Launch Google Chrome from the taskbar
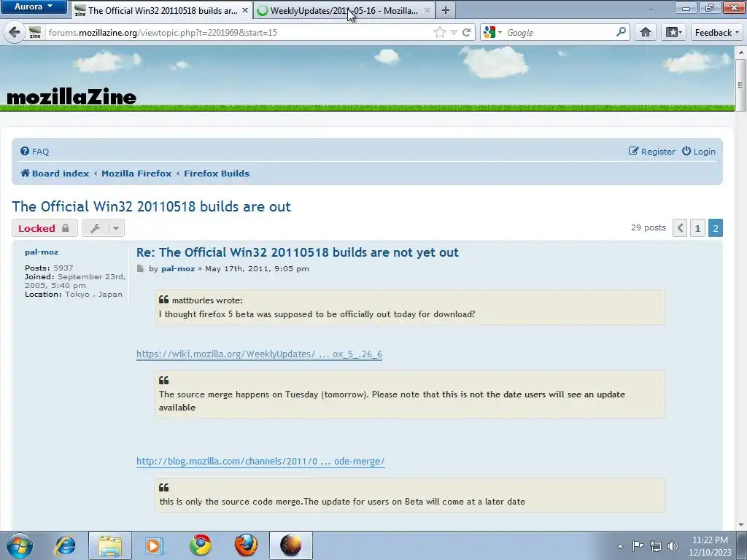 point(201,545)
